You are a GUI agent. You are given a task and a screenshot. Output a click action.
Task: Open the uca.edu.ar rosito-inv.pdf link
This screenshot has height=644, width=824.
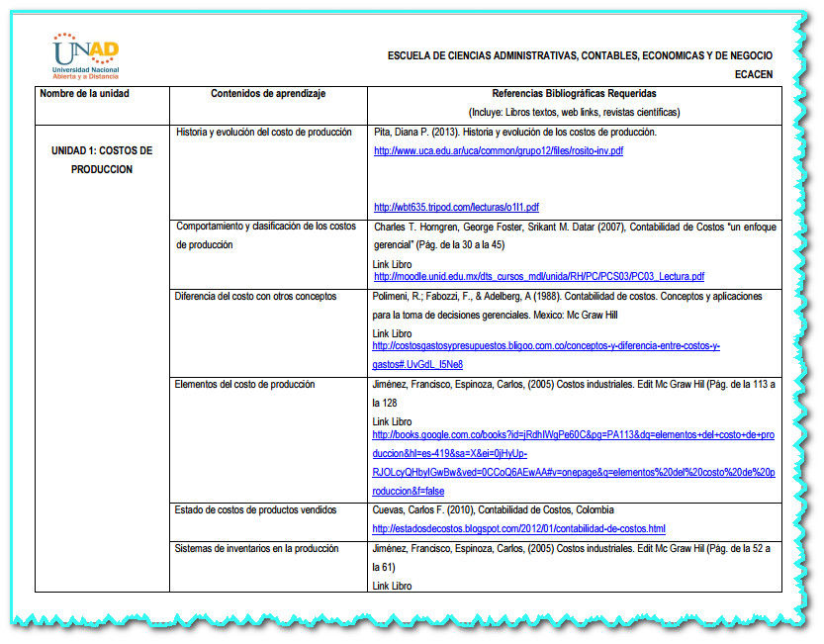(499, 151)
